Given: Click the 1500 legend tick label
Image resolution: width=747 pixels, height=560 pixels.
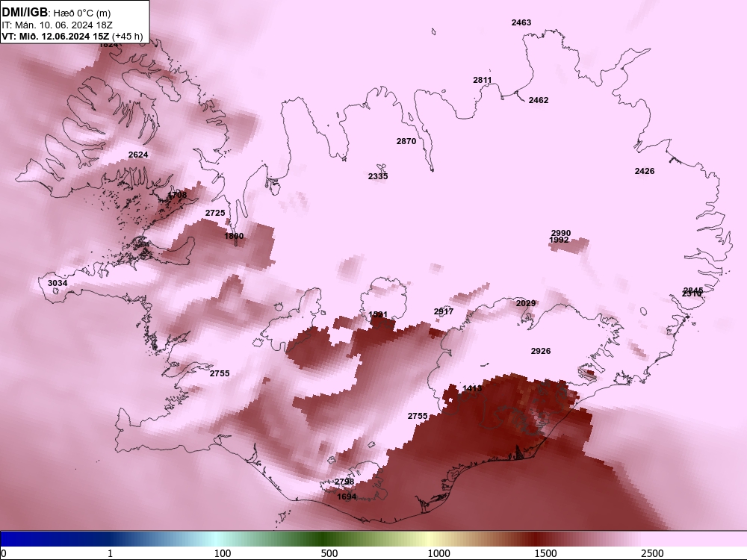Looking at the screenshot, I should (x=545, y=553).
